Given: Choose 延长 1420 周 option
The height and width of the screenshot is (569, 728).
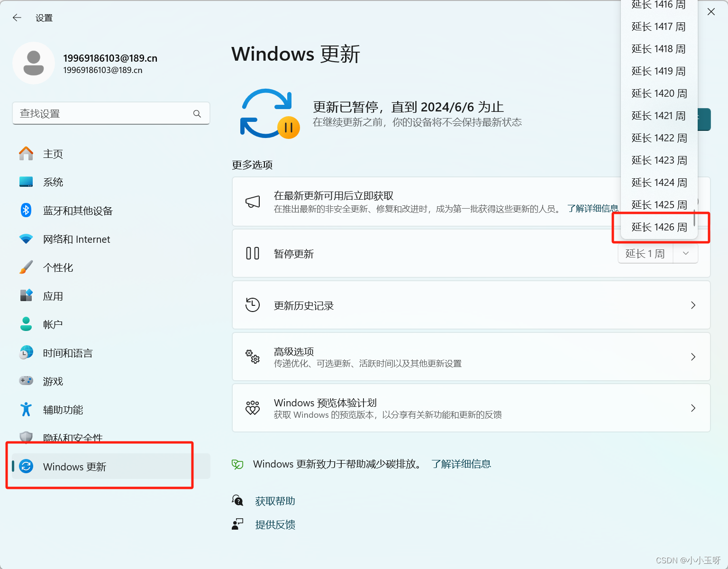Looking at the screenshot, I should 659,93.
